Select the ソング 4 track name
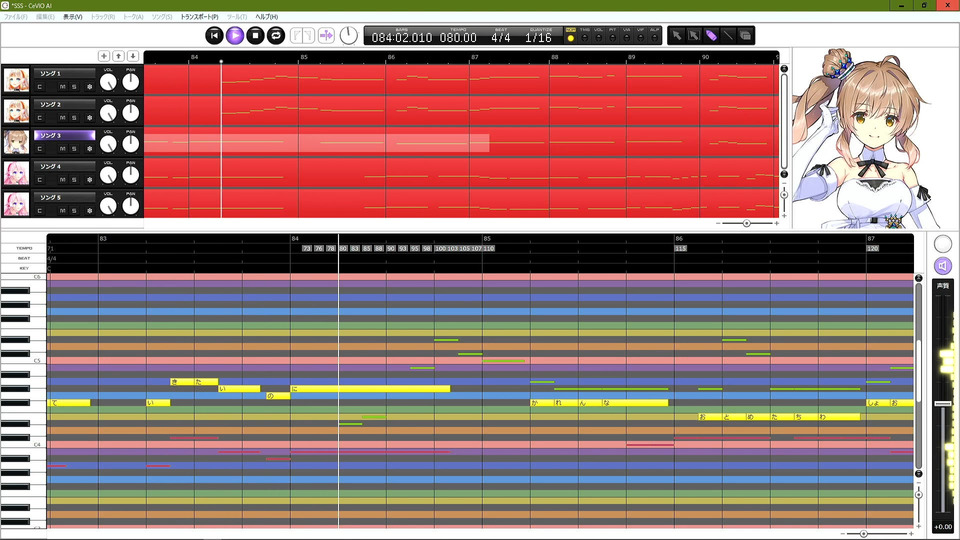The height and width of the screenshot is (540, 960). click(64, 167)
